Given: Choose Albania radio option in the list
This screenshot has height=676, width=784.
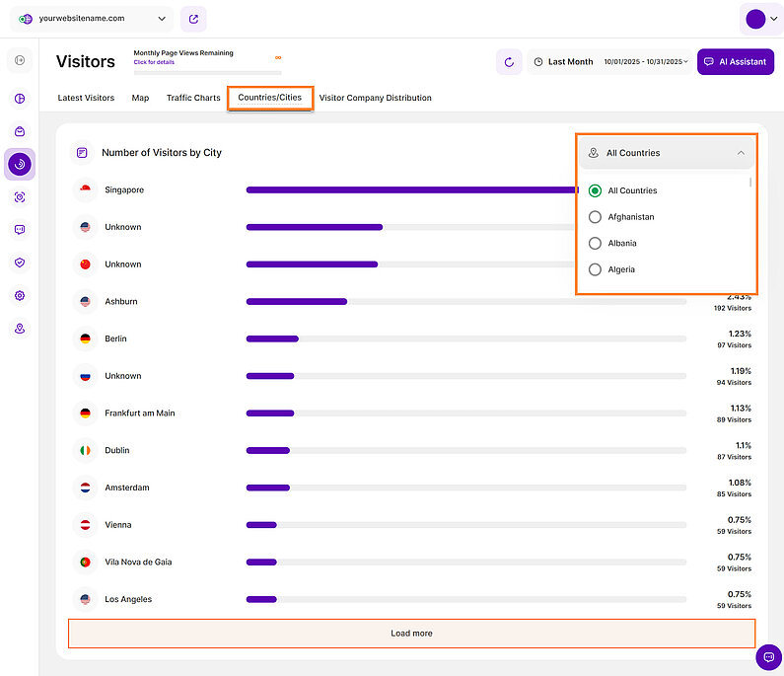Looking at the screenshot, I should [595, 243].
